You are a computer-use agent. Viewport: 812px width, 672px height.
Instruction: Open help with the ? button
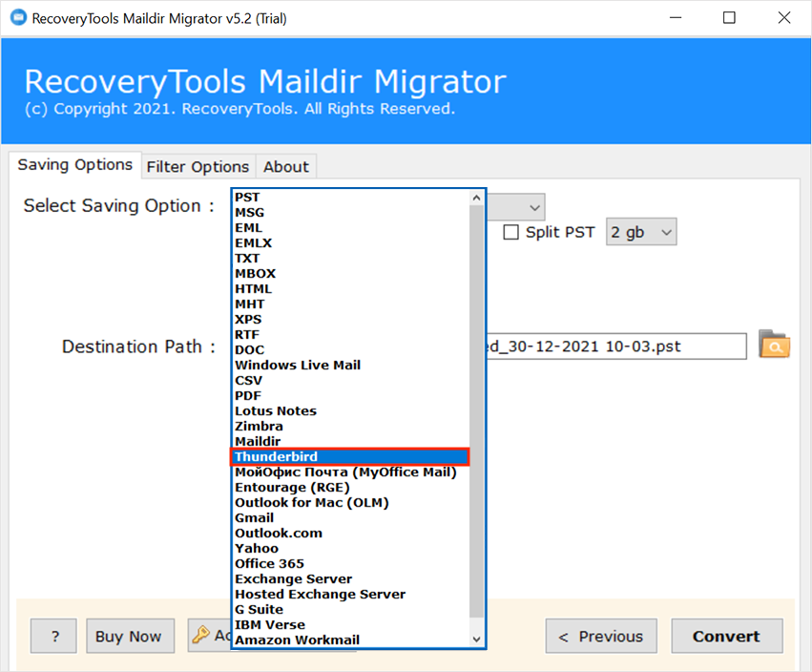point(53,636)
